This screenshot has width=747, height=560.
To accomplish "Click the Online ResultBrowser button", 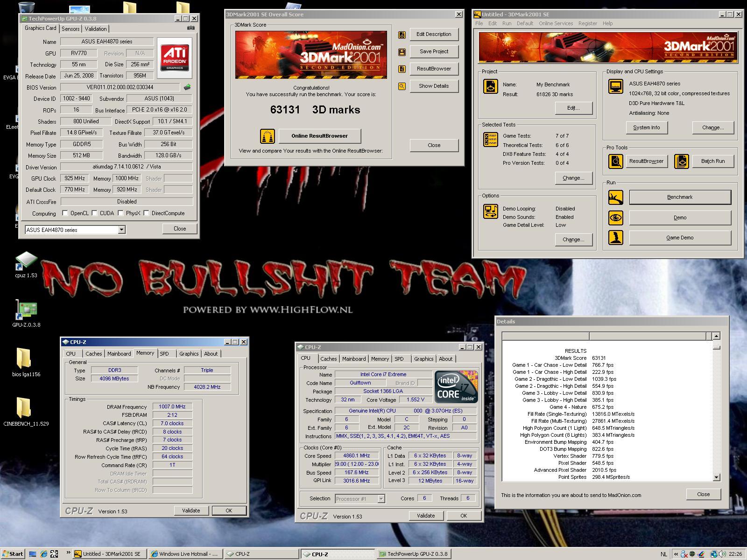I will pyautogui.click(x=320, y=136).
